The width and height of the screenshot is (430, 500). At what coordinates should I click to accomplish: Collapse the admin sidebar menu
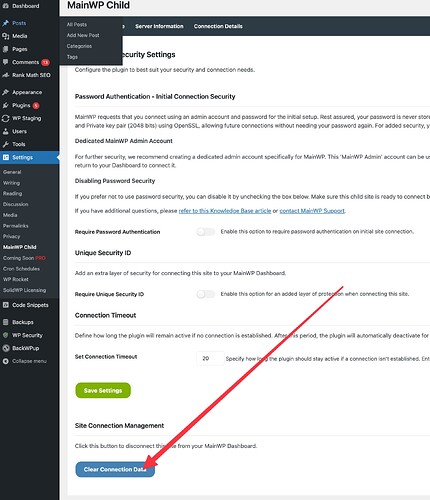coord(24,361)
